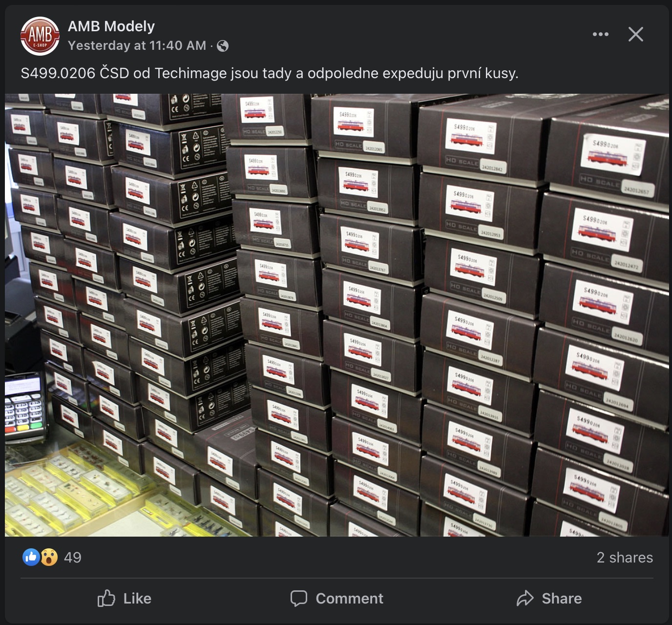672x625 pixels.
Task: Toggle Like on this post
Action: [x=125, y=598]
